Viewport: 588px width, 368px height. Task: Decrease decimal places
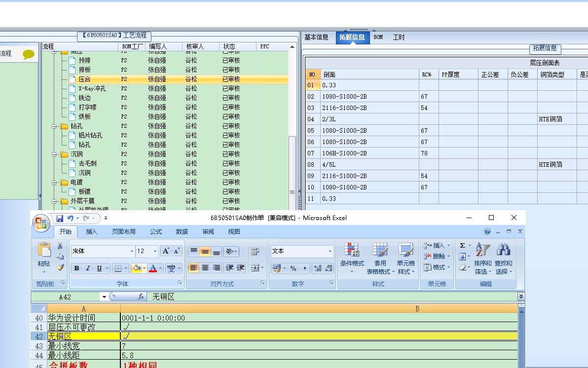[x=329, y=268]
